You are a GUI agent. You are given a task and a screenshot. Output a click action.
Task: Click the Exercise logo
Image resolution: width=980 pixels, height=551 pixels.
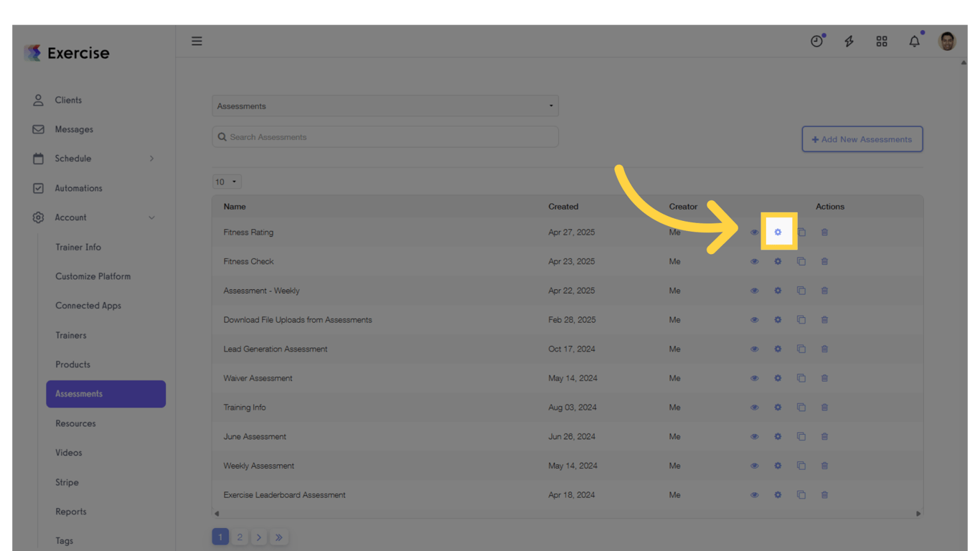point(67,52)
